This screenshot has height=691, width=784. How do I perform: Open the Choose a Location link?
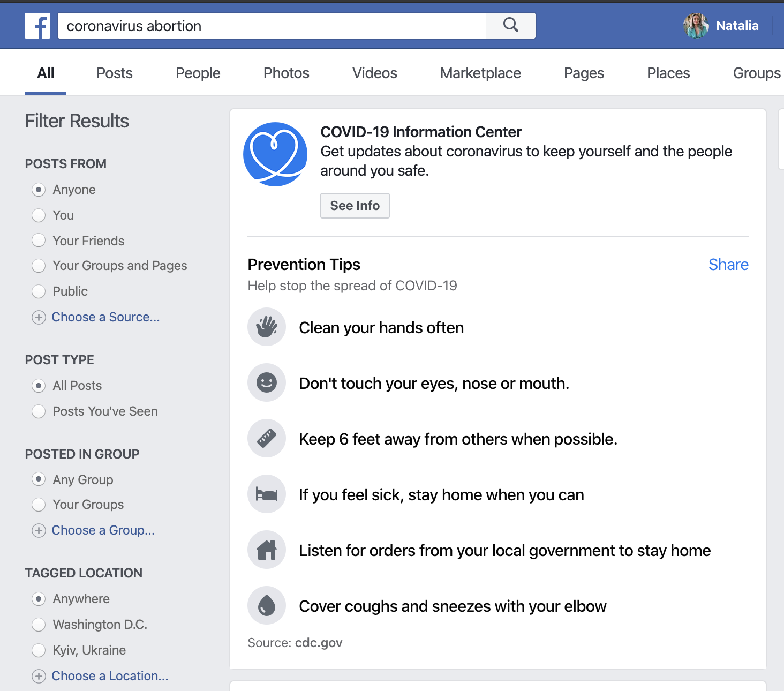(x=110, y=676)
